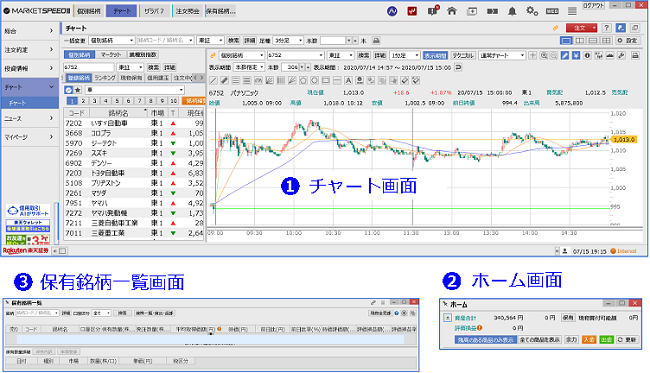
Task: Select the four-pane grid layout icon
Action: [x=606, y=41]
